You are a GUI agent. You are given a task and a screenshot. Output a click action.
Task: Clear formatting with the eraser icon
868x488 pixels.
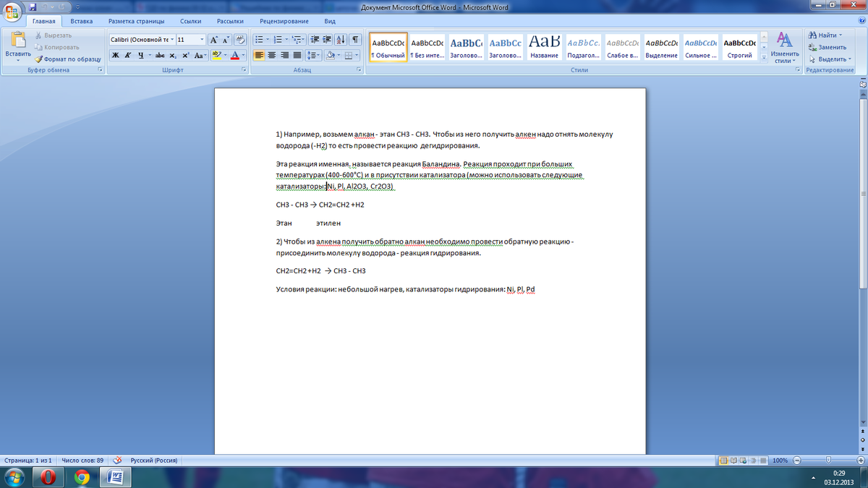242,40
